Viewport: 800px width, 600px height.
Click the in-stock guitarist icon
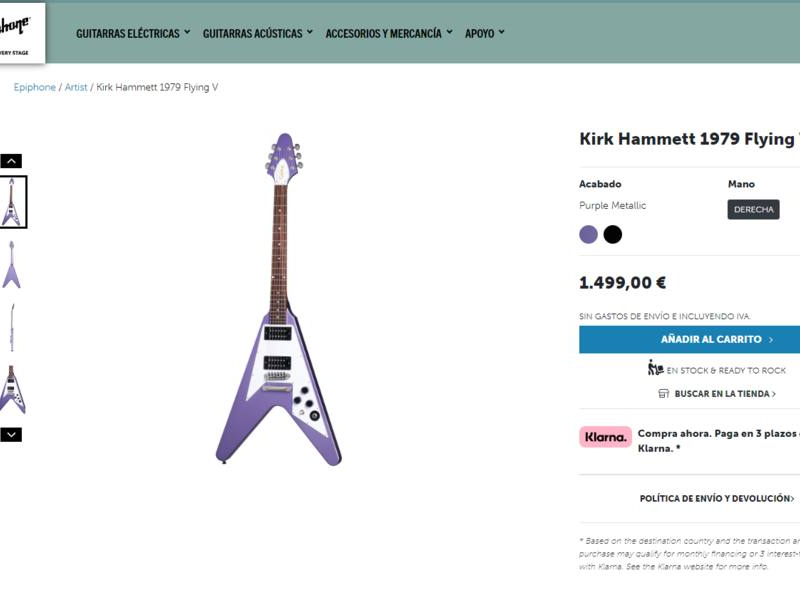(x=655, y=368)
